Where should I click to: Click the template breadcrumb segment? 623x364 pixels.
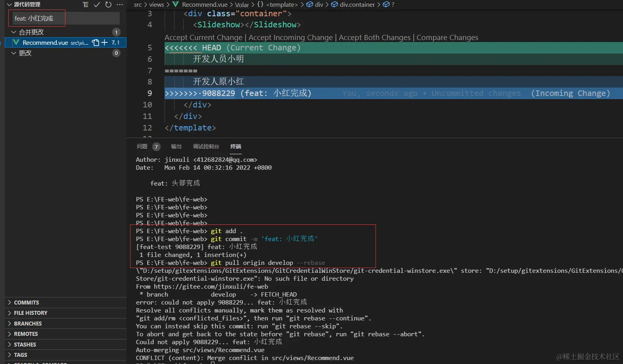tap(282, 4)
